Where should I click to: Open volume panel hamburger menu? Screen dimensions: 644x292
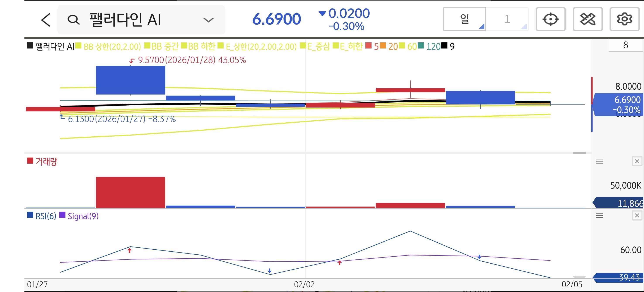(x=599, y=161)
